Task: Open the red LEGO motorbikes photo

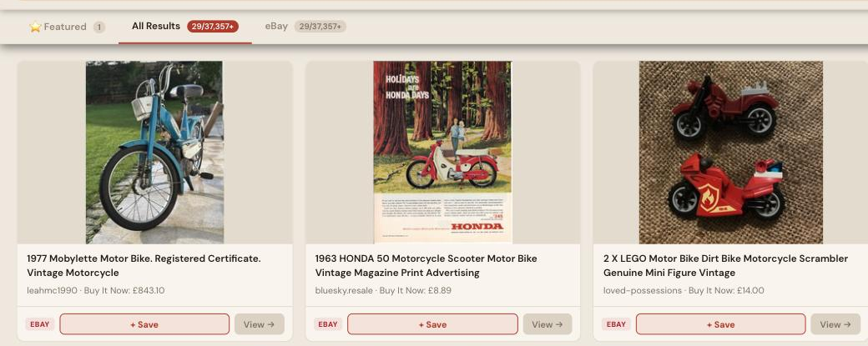Action: (x=731, y=152)
